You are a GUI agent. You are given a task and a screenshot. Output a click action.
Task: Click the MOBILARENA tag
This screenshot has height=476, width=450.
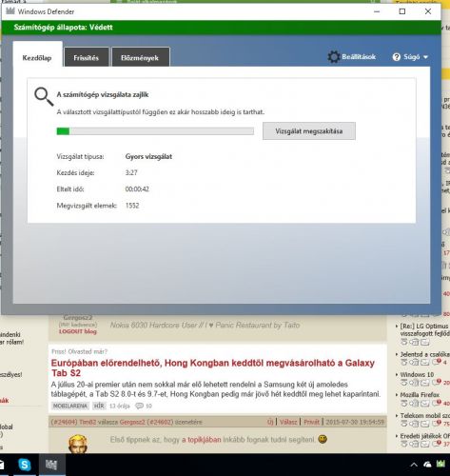click(x=70, y=406)
